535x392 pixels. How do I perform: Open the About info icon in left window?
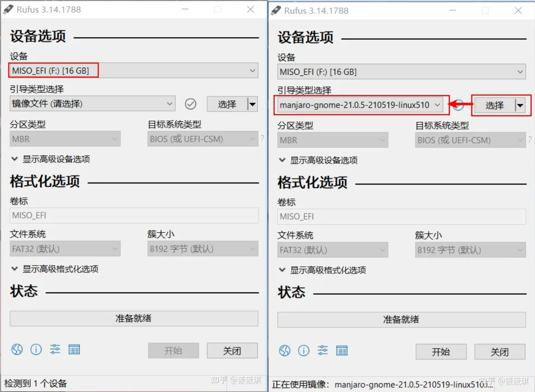point(36,349)
